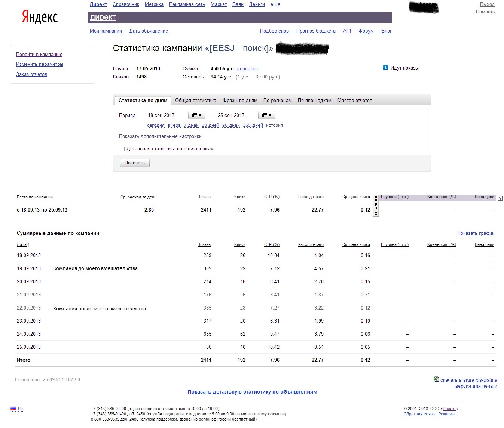The width and height of the screenshot is (504, 428).
Task: Click Выход to log out
Action: [x=487, y=4]
